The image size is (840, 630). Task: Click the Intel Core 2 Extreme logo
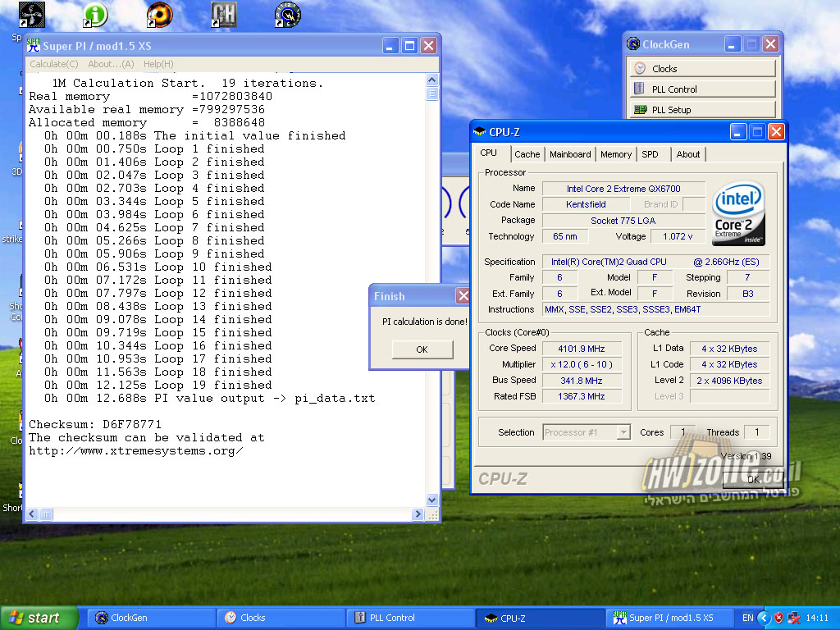[x=738, y=212]
